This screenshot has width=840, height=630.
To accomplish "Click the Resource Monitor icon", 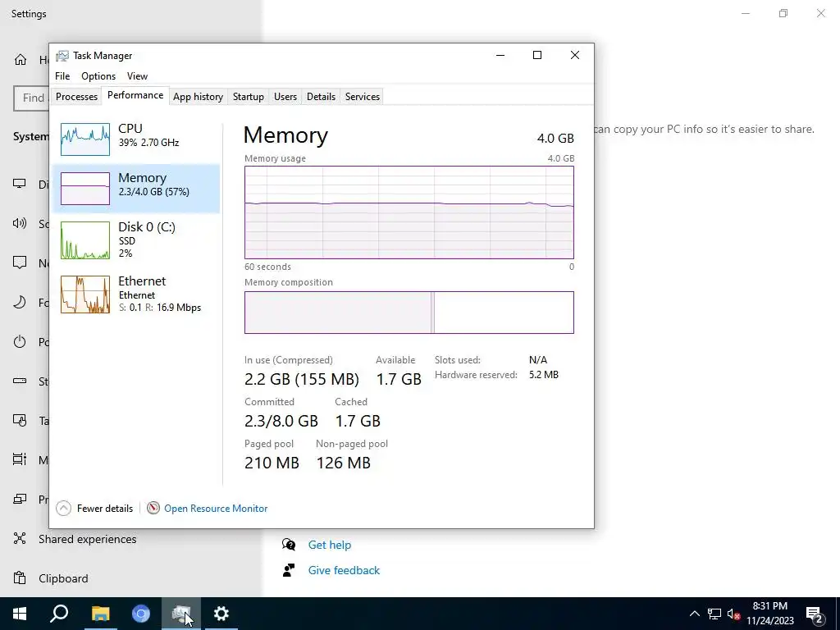I will 153,507.
